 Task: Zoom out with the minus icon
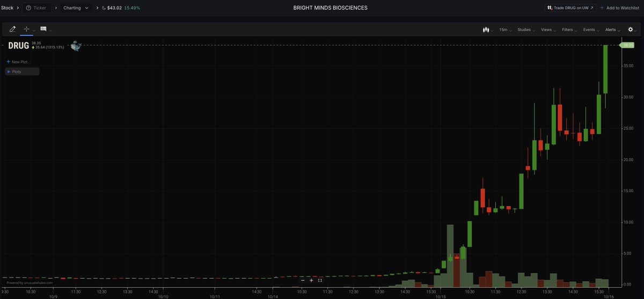303,280
